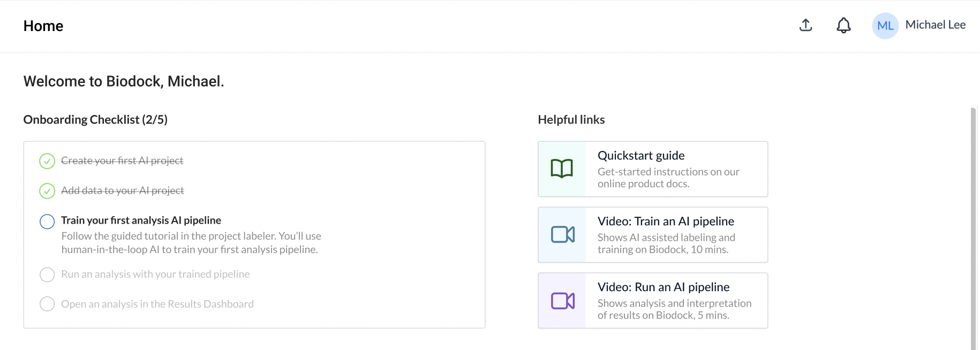Click 'Shows analysis and interpretation' description text

[675, 309]
